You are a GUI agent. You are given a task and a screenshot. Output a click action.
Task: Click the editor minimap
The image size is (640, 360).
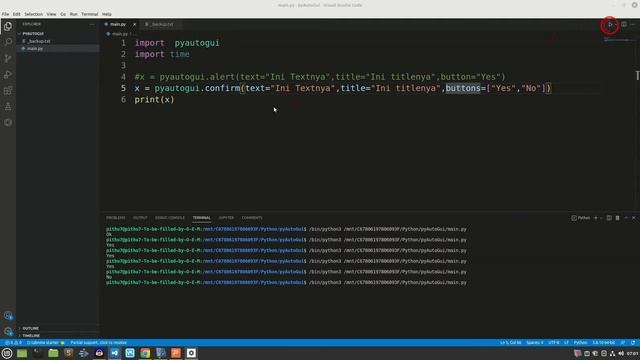[x=618, y=40]
